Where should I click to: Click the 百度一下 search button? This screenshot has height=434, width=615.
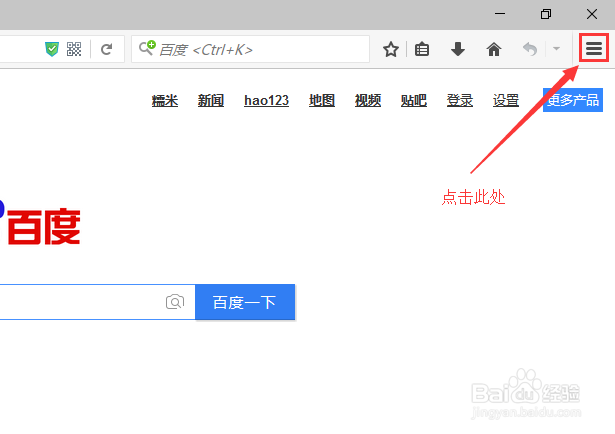pos(245,302)
